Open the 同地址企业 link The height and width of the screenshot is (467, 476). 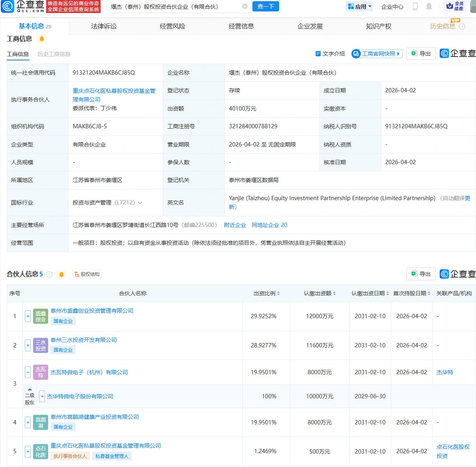click(265, 225)
